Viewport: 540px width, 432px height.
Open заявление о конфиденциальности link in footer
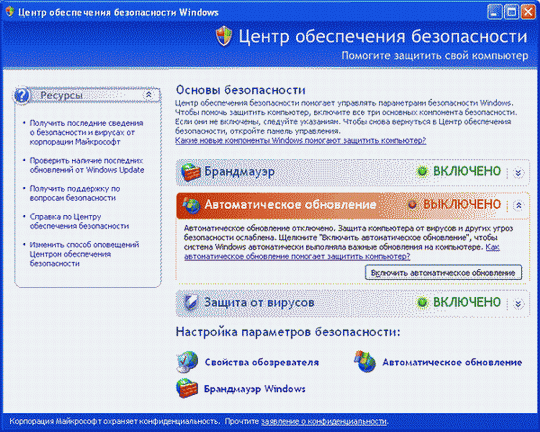[x=324, y=421]
